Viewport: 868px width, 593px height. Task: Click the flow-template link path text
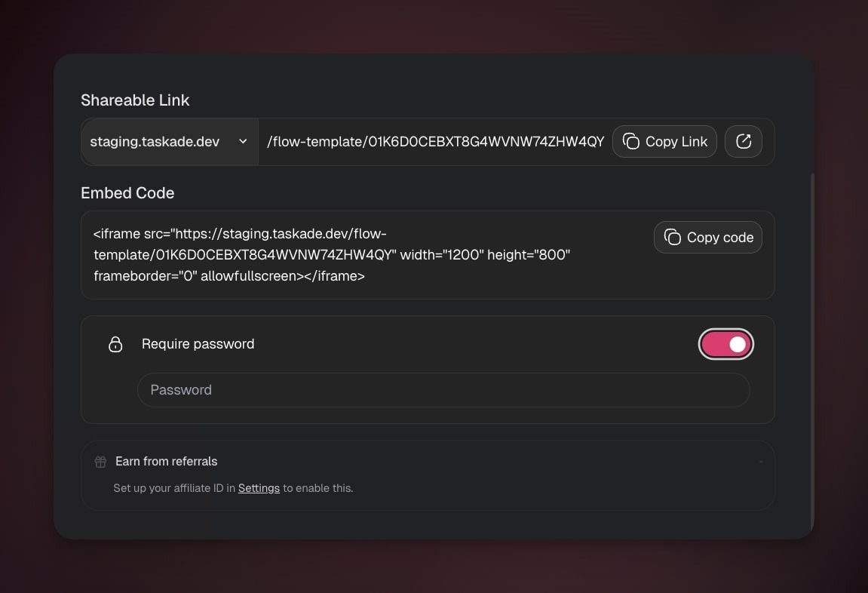(x=435, y=141)
